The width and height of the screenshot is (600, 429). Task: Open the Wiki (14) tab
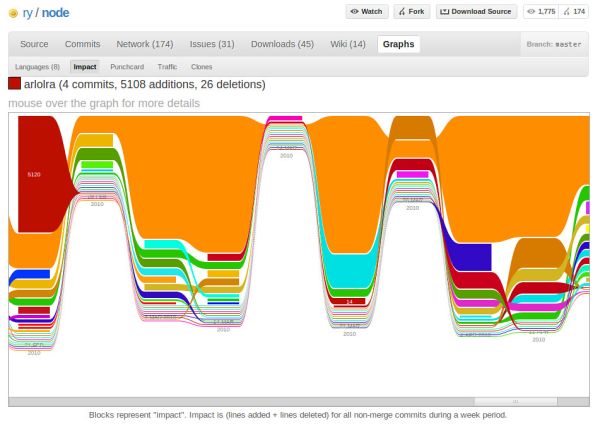pyautogui.click(x=348, y=44)
